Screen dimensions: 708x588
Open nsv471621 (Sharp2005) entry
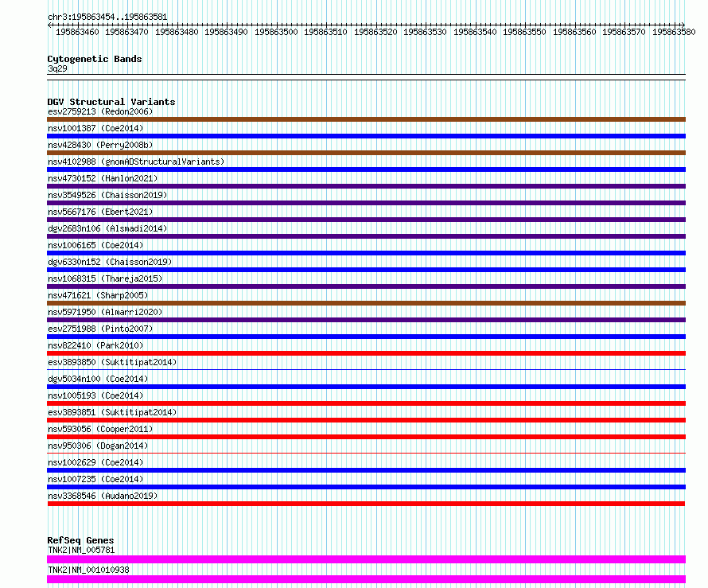pos(98,295)
